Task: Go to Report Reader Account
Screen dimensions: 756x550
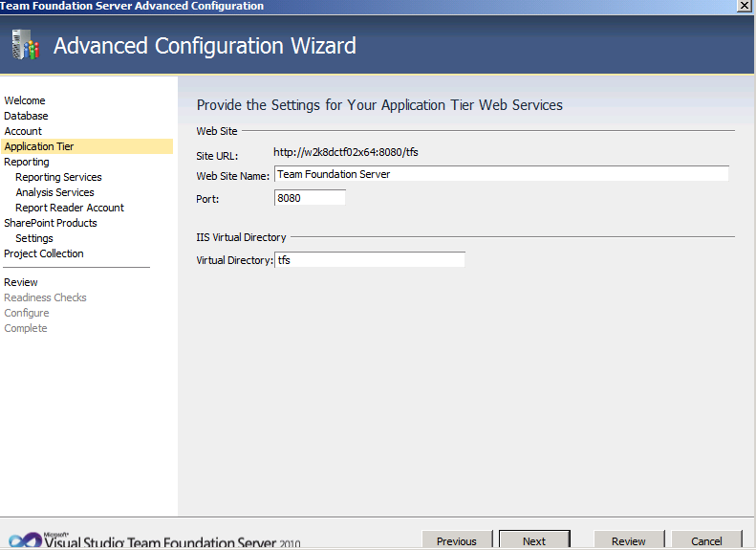Action: pyautogui.click(x=70, y=208)
